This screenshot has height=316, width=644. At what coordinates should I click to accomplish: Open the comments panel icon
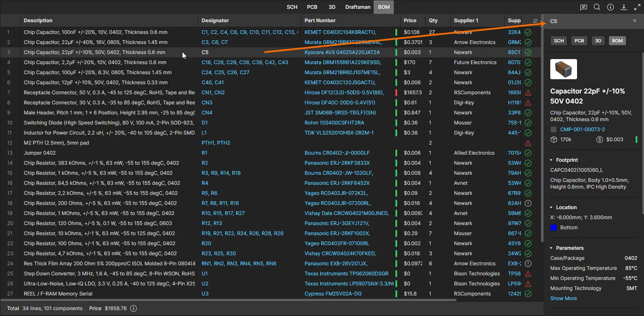[583, 7]
